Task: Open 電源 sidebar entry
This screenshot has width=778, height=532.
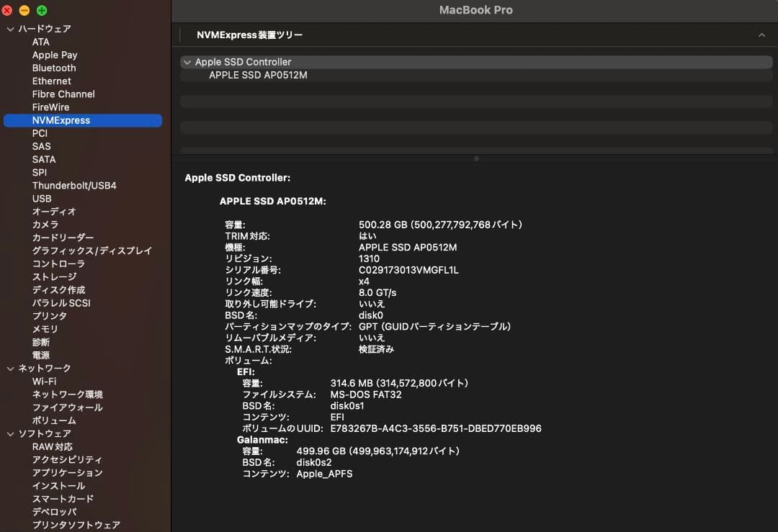Action: [x=40, y=355]
